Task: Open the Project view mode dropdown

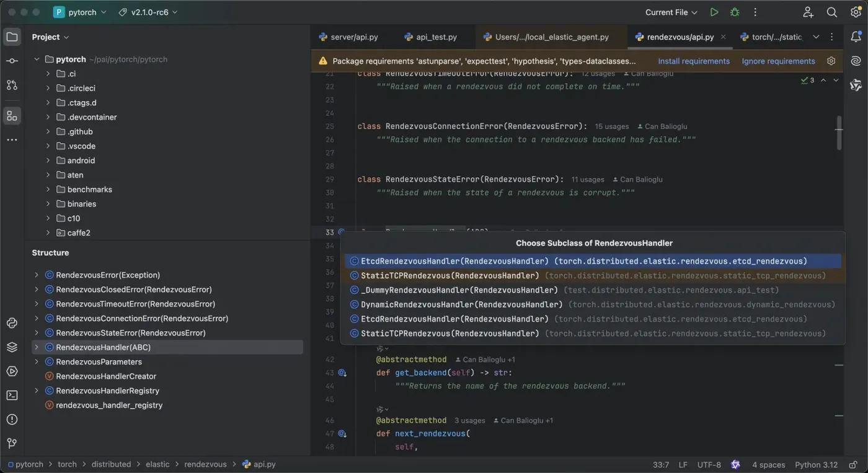Action: [x=50, y=37]
